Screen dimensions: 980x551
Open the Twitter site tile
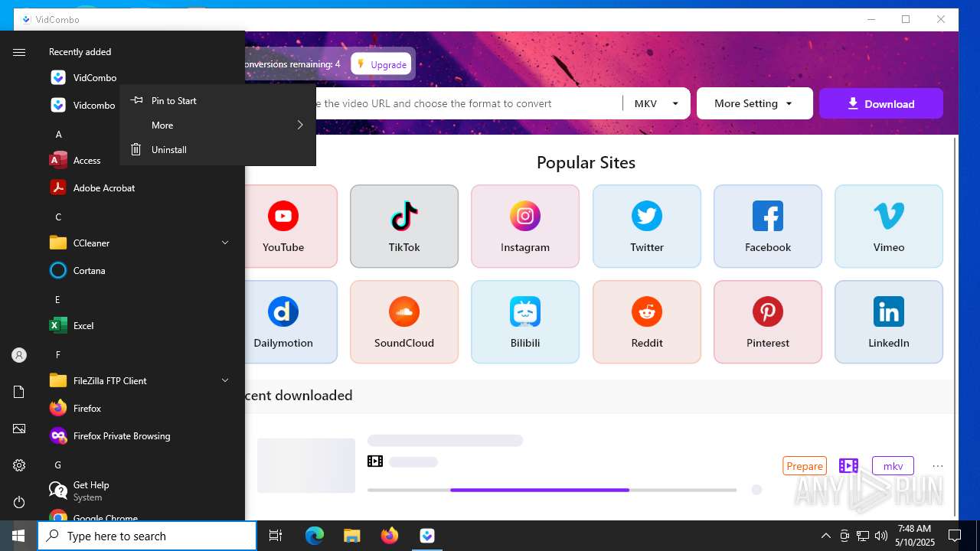click(647, 227)
